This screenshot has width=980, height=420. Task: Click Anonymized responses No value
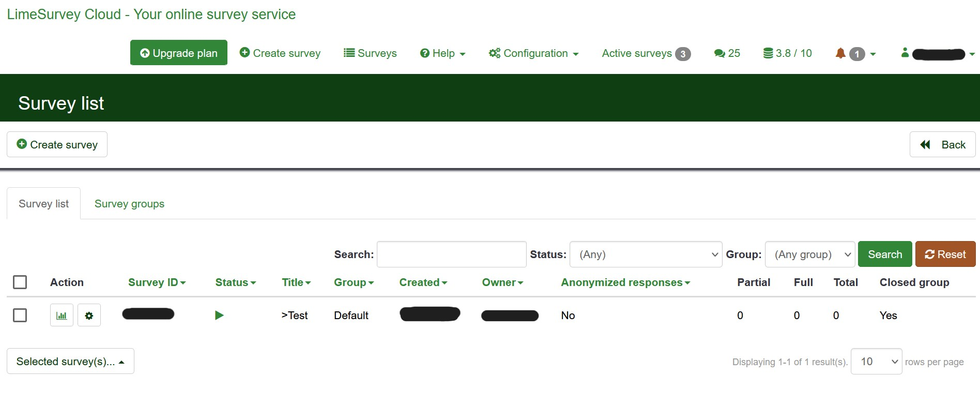[568, 316]
